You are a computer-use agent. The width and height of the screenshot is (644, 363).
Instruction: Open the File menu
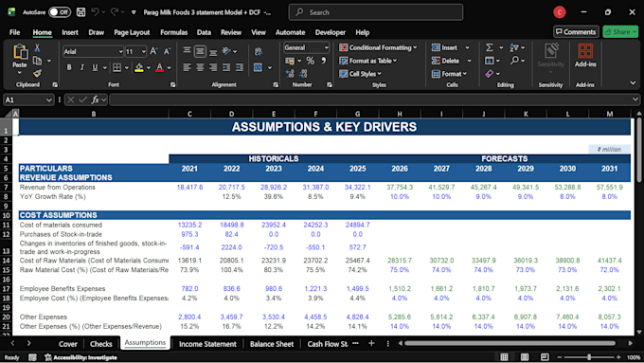pos(15,32)
